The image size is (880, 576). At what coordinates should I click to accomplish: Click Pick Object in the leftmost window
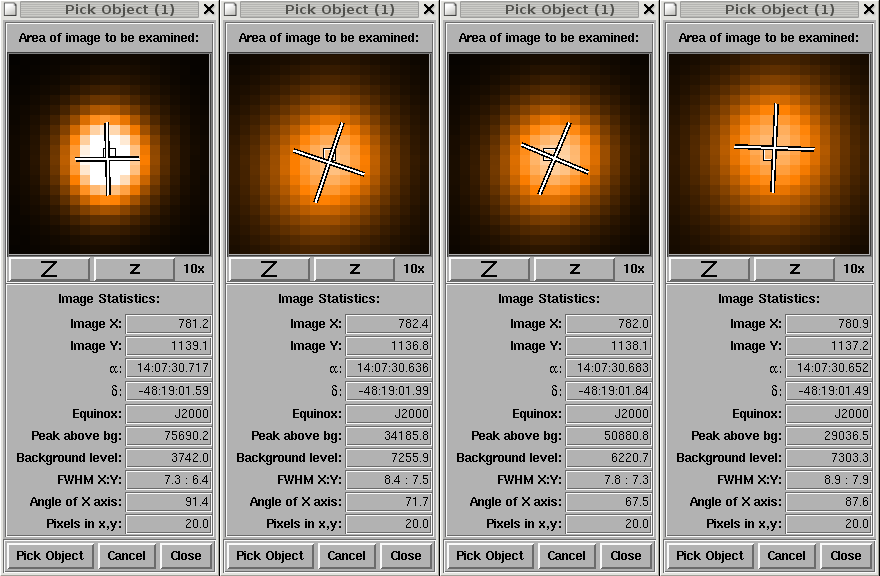(50, 556)
